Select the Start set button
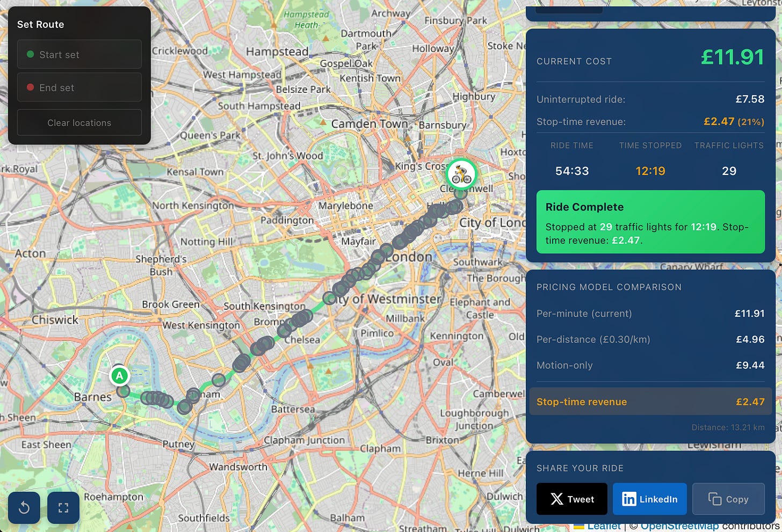Viewport: 782px width, 532px height. click(x=79, y=54)
